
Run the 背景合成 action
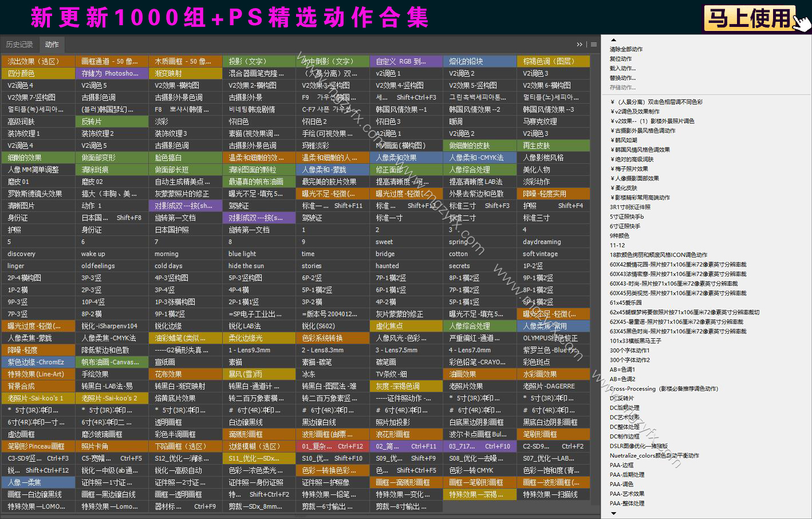point(38,386)
